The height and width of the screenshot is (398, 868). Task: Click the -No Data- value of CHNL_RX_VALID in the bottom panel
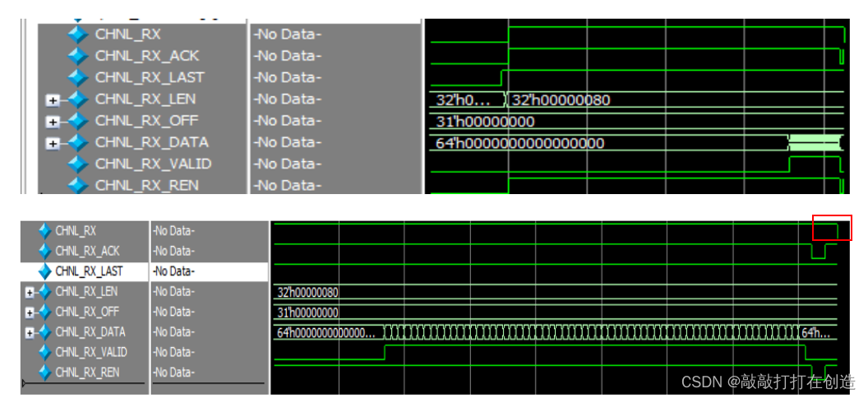(174, 352)
